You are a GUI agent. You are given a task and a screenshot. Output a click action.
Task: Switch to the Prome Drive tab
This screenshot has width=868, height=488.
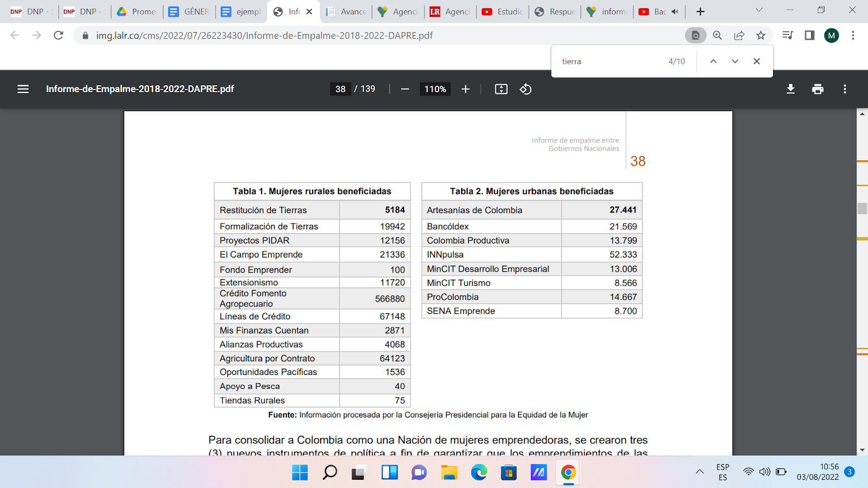[136, 11]
